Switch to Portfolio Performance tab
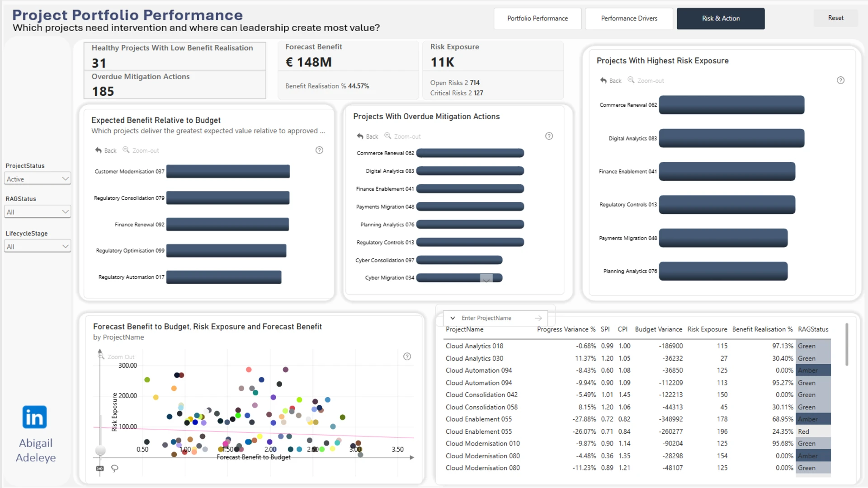Screen dimensions: 868x488 point(538,19)
